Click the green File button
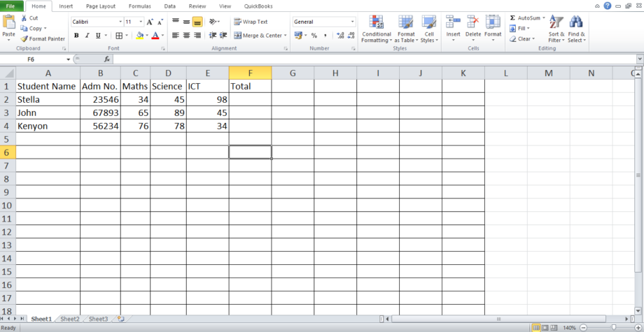Viewport: 644px width, 332px height. [x=12, y=6]
